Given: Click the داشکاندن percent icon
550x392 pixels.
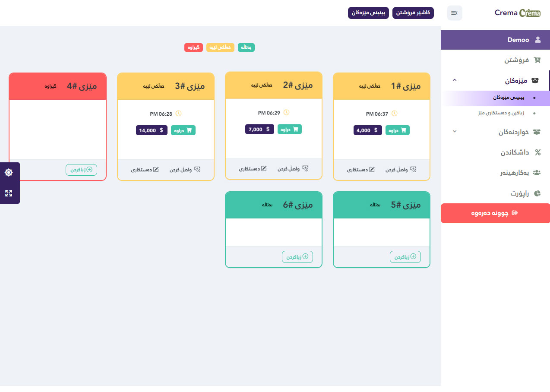Looking at the screenshot, I should [x=537, y=152].
